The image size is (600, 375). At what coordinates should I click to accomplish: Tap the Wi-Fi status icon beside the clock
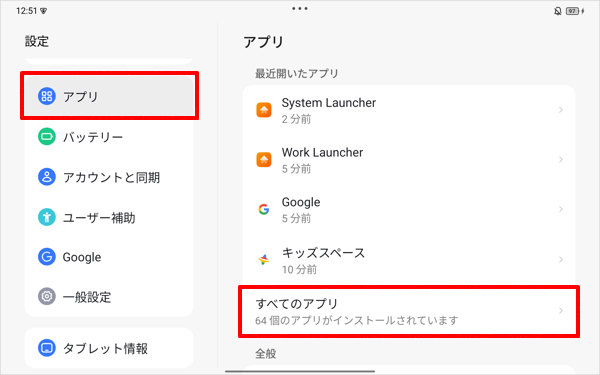(44, 11)
